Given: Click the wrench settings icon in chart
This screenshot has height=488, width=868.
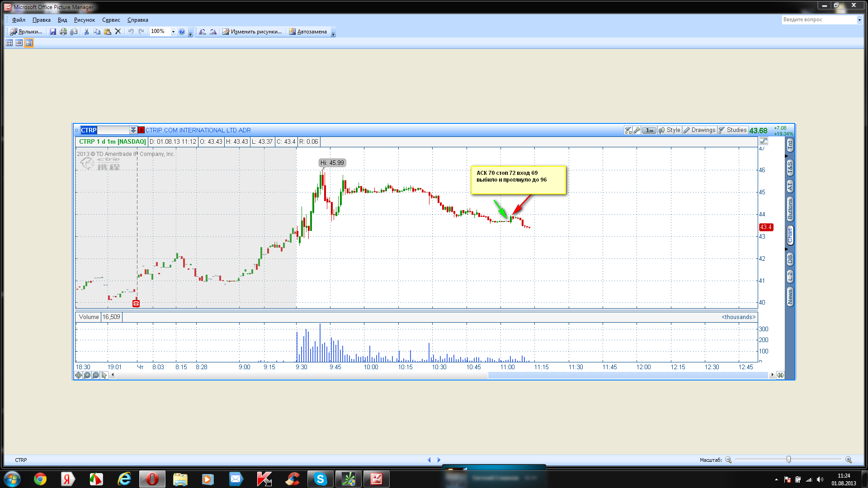Looking at the screenshot, I should click(x=637, y=130).
